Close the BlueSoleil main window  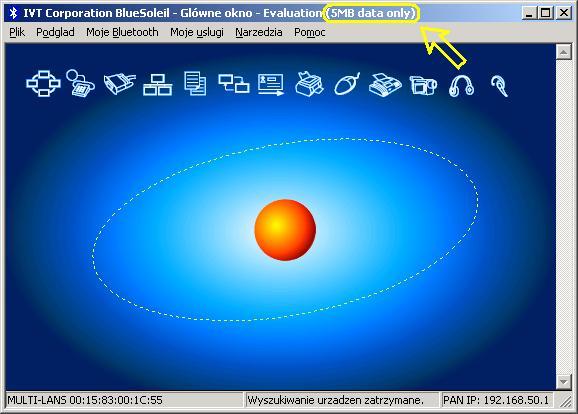click(564, 13)
